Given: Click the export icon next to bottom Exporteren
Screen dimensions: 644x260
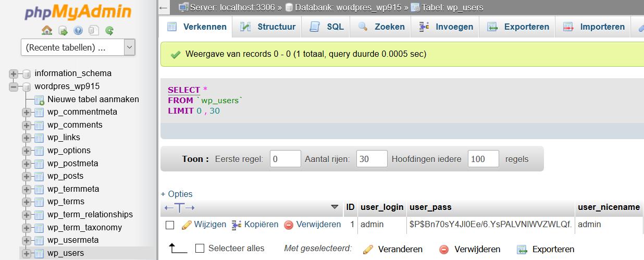Looking at the screenshot, I should click(x=522, y=250).
